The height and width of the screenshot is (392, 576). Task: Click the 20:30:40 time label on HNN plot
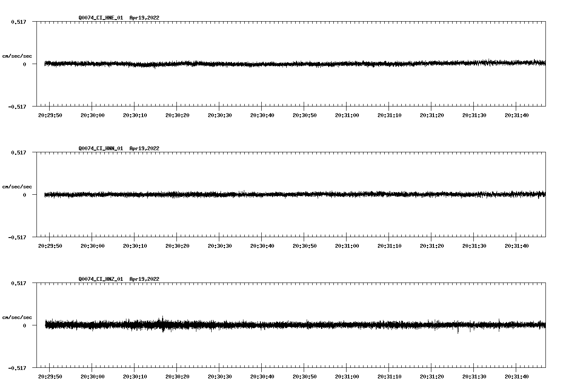point(262,246)
